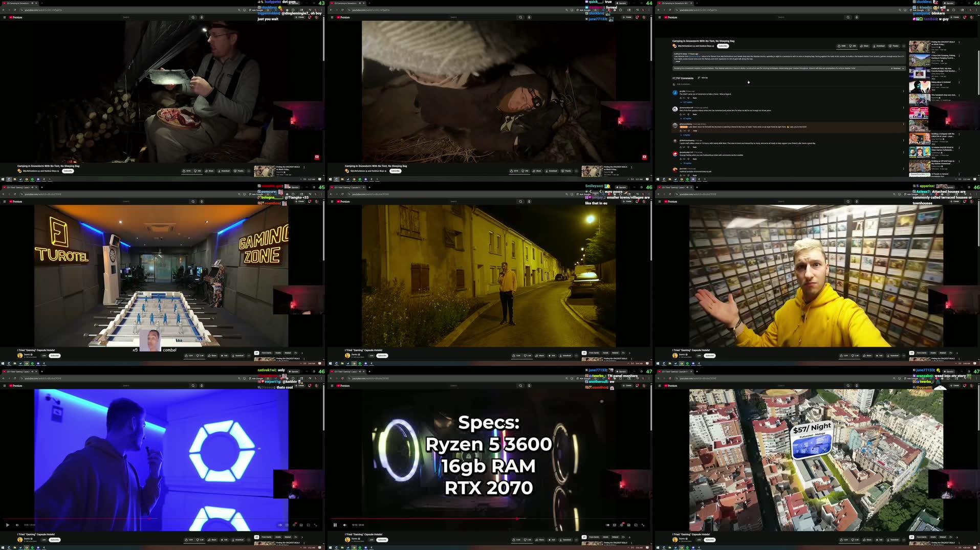The image size is (980, 550).
Task: Enter fullscreen in the Specs video player
Action: tap(643, 525)
